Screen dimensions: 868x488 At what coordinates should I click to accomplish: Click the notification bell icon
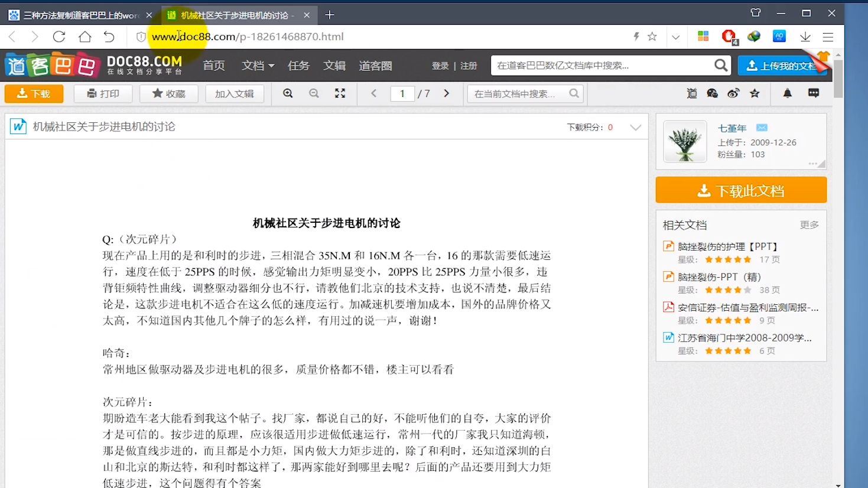click(x=787, y=93)
